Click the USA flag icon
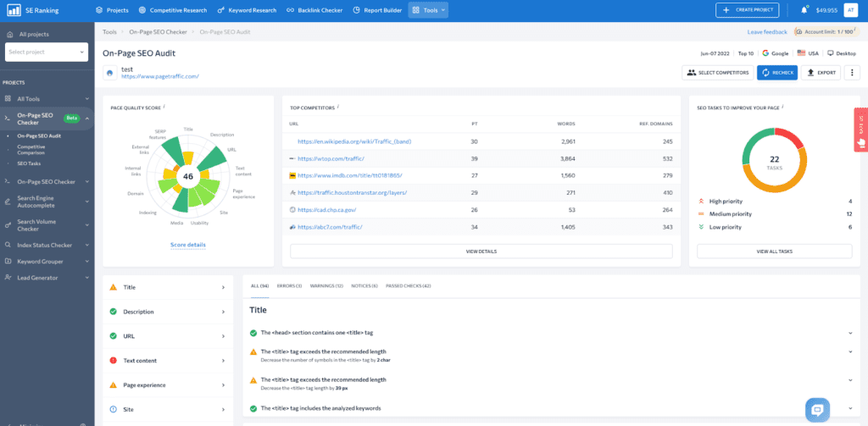The width and height of the screenshot is (868, 426). (x=801, y=53)
